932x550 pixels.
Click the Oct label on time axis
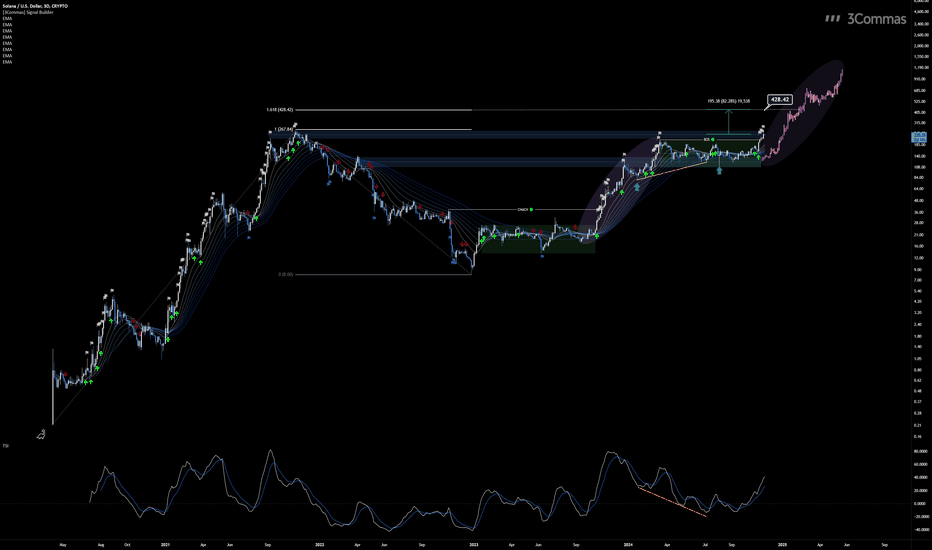(x=127, y=544)
